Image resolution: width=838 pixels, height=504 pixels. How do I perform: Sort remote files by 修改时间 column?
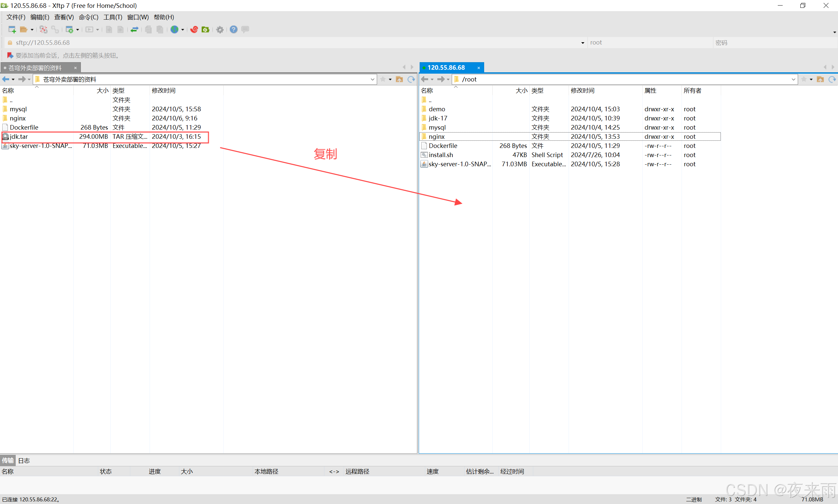click(x=582, y=90)
